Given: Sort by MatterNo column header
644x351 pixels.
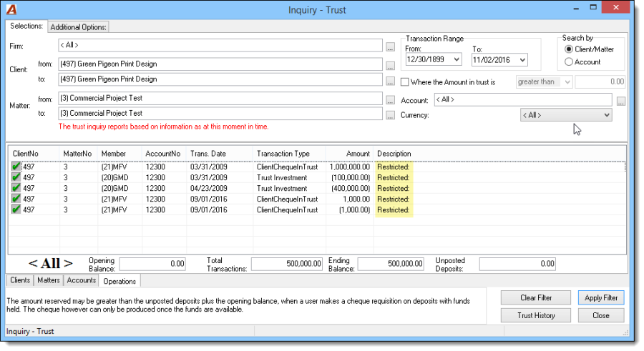Looking at the screenshot, I should pyautogui.click(x=79, y=154).
